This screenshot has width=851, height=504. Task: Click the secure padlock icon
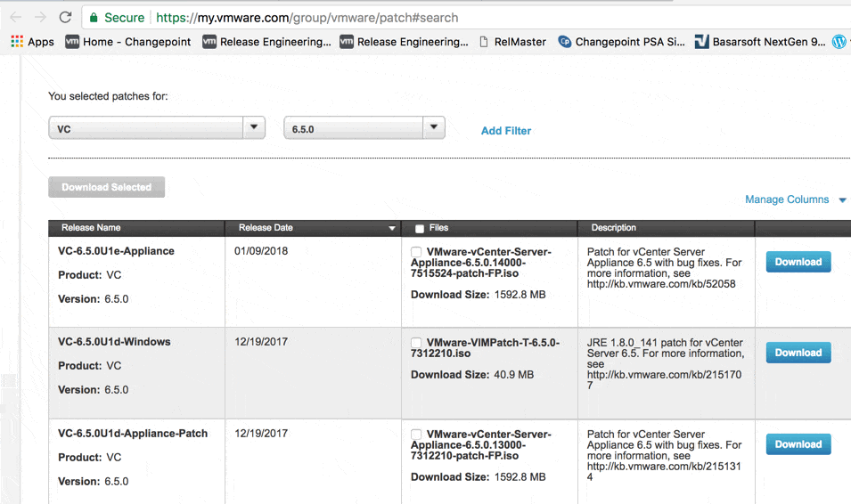94,18
